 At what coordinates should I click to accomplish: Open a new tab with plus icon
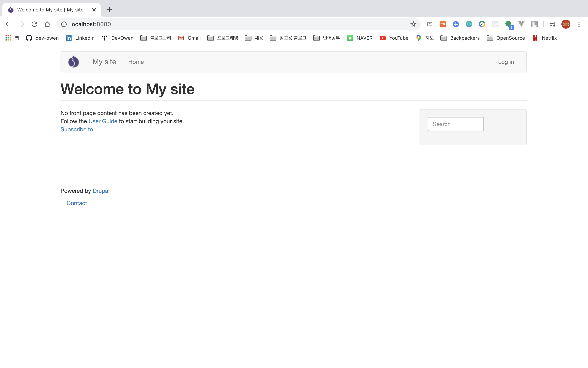click(109, 10)
